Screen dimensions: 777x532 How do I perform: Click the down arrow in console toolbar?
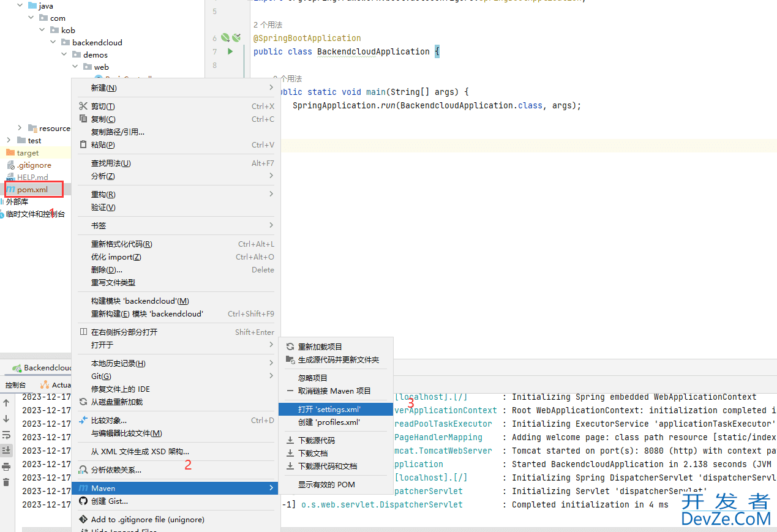[6, 419]
